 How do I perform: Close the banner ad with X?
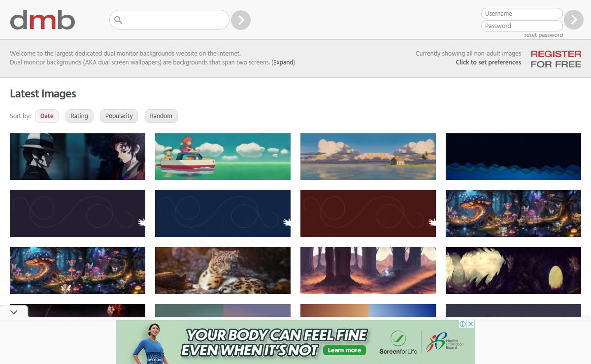click(x=470, y=324)
